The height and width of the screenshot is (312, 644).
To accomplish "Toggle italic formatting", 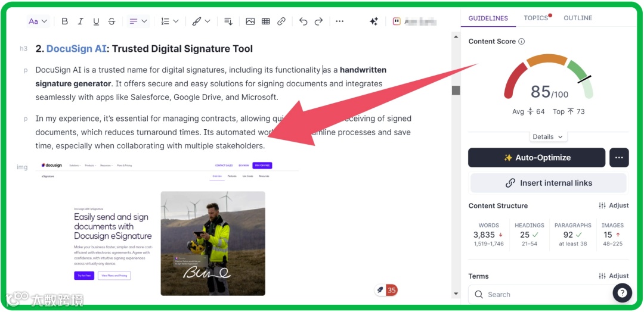I will [x=80, y=21].
